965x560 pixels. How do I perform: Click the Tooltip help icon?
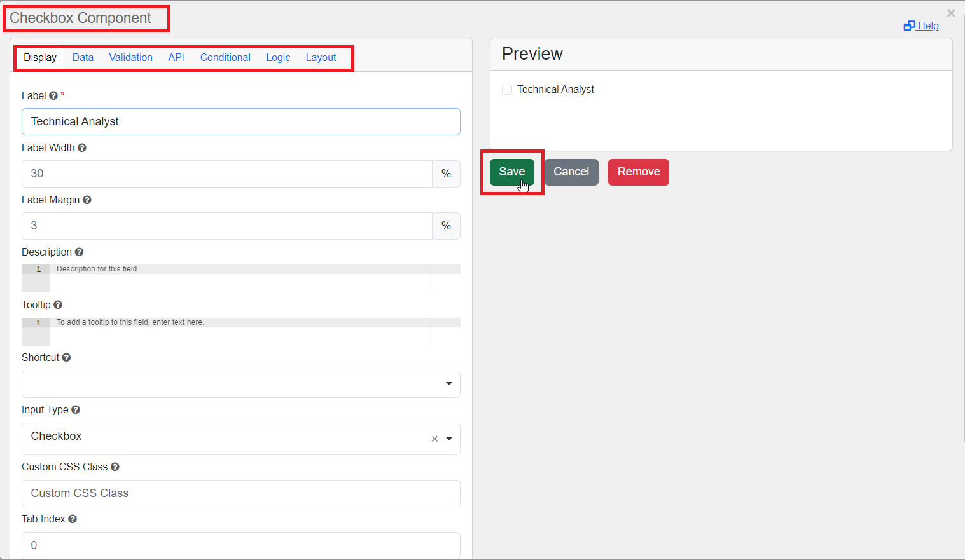tap(58, 304)
